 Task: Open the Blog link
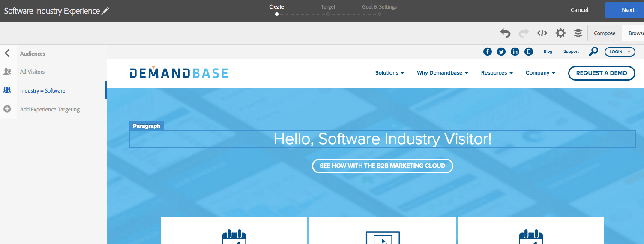tap(548, 51)
